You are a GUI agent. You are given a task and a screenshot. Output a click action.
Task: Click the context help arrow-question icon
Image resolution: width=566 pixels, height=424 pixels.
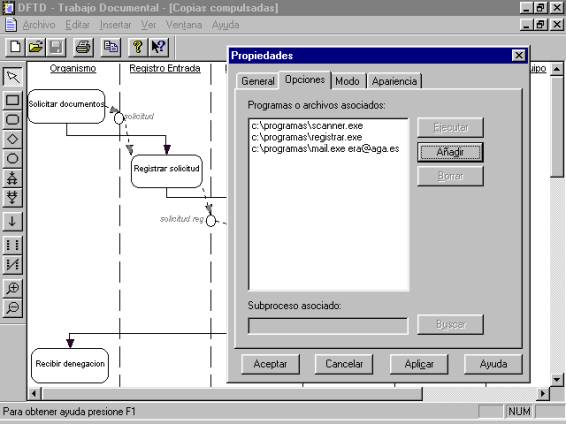coord(158,47)
